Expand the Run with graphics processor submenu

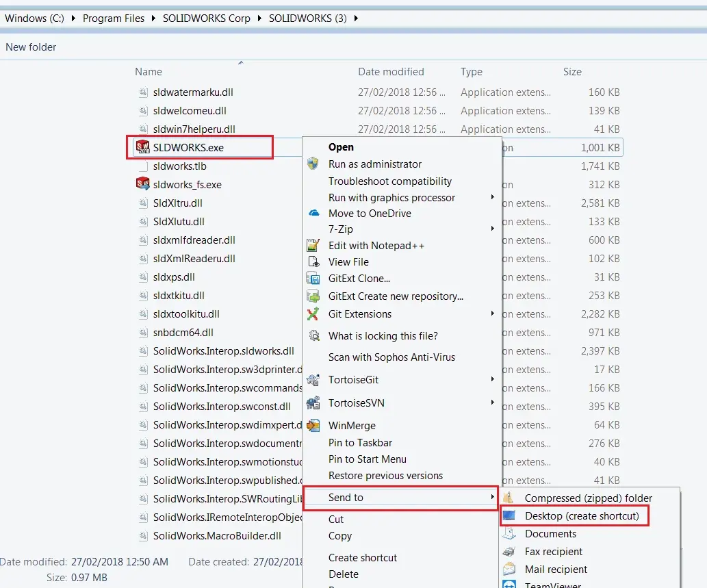[x=492, y=197]
